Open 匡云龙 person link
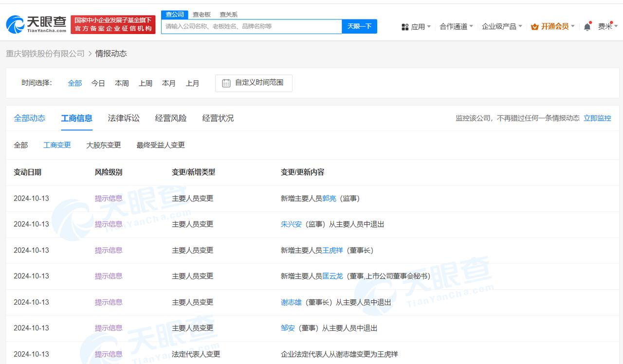The height and width of the screenshot is (364, 623). (x=332, y=276)
